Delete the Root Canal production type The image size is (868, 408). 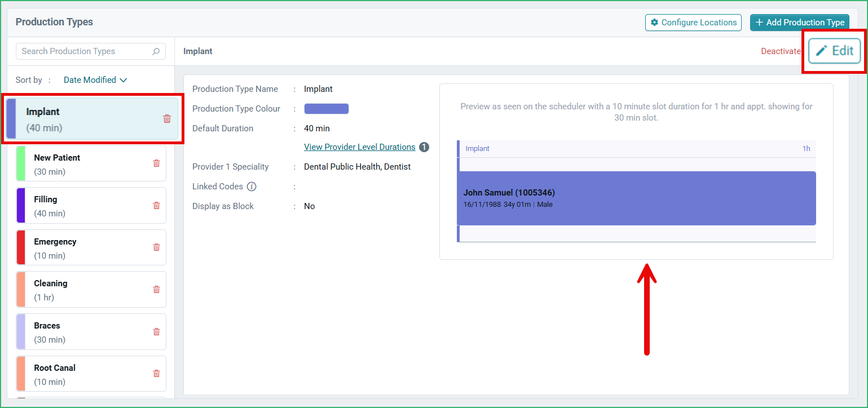click(x=157, y=373)
